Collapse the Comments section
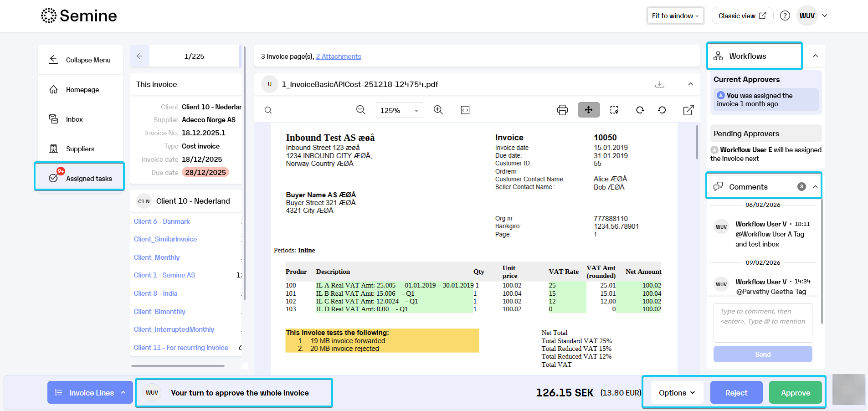The height and width of the screenshot is (411, 868). pos(815,187)
